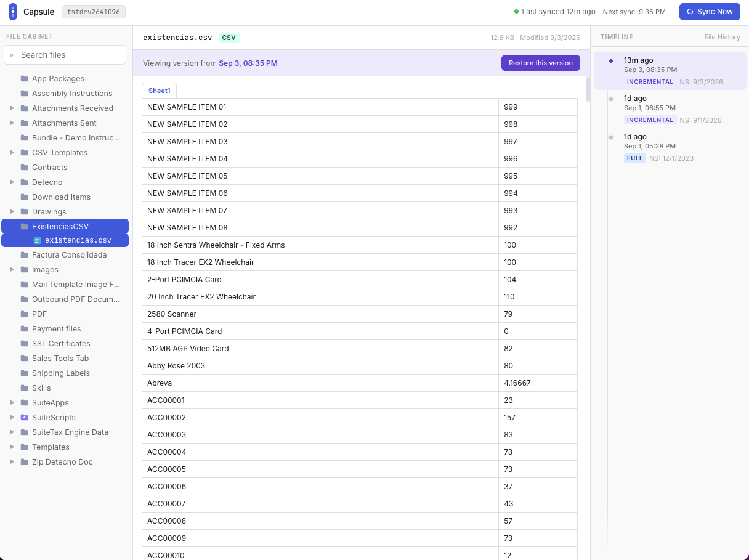The height and width of the screenshot is (560, 749).
Task: Click the ExistenciasCSV folder icon
Action: pyautogui.click(x=25, y=227)
